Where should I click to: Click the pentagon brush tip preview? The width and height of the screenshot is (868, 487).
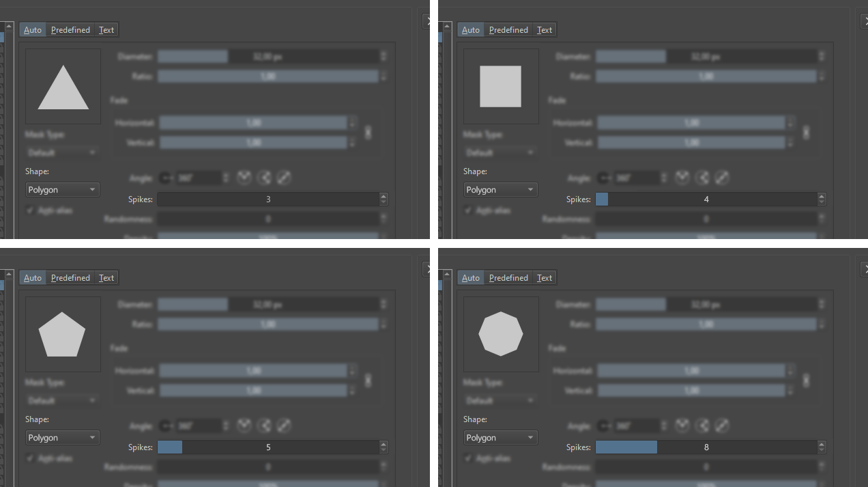63,334
